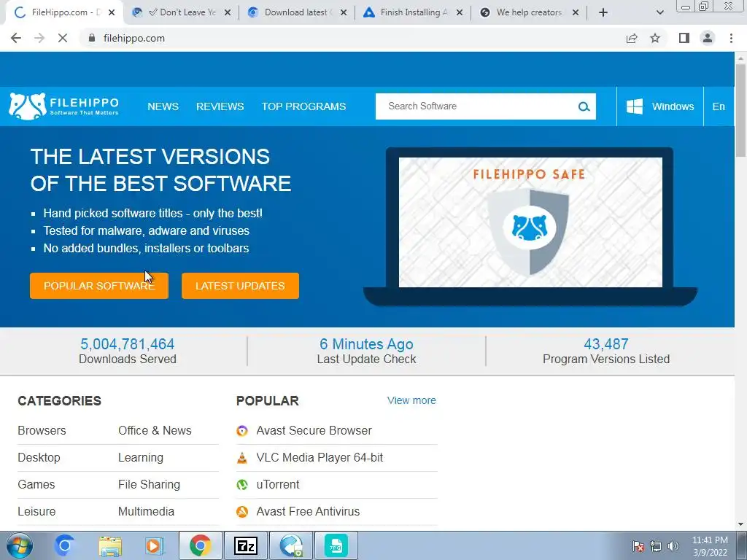Open the REVIEWS menu item

pos(220,106)
